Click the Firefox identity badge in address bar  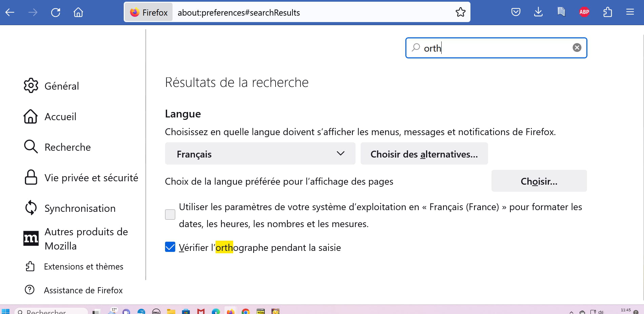pyautogui.click(x=148, y=13)
